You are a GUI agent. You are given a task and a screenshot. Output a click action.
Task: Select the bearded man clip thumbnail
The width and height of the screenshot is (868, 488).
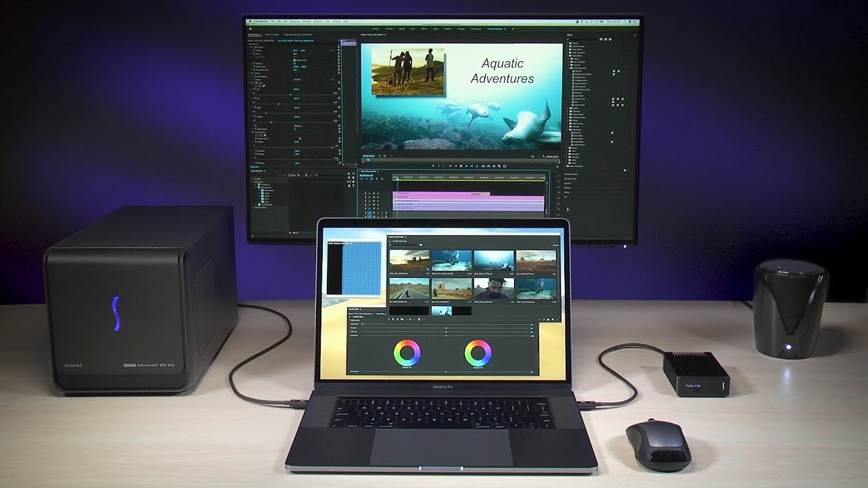coord(492,288)
